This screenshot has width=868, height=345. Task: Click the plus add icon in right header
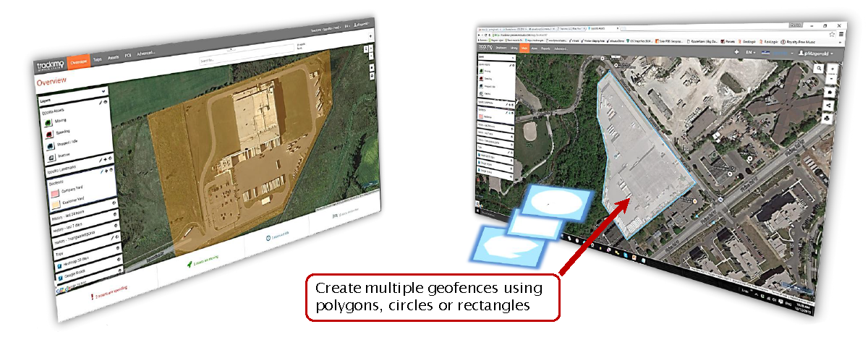tap(736, 52)
